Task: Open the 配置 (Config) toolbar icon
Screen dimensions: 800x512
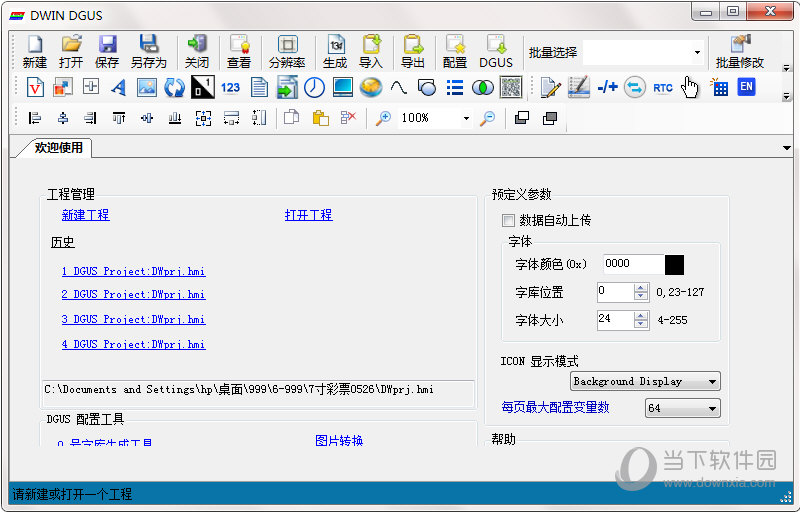Action: (455, 52)
